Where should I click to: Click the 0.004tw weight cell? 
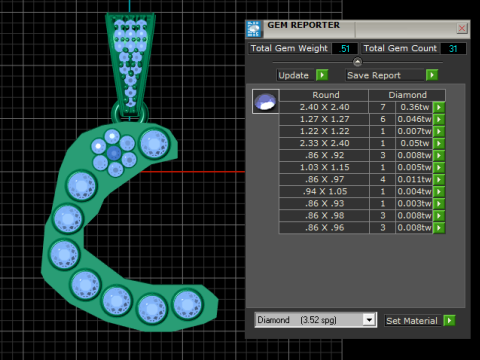click(x=414, y=192)
